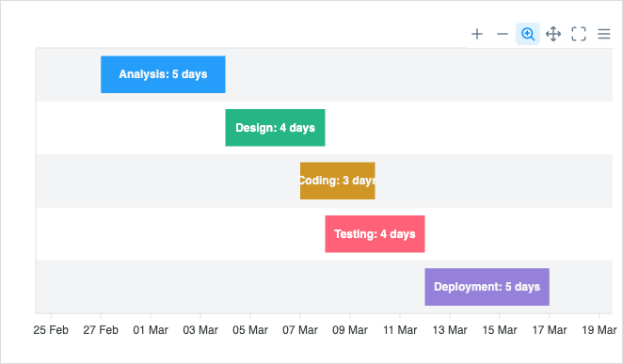This screenshot has height=364, width=623.
Task: Click the 07 Mar axis label
Action: (300, 330)
